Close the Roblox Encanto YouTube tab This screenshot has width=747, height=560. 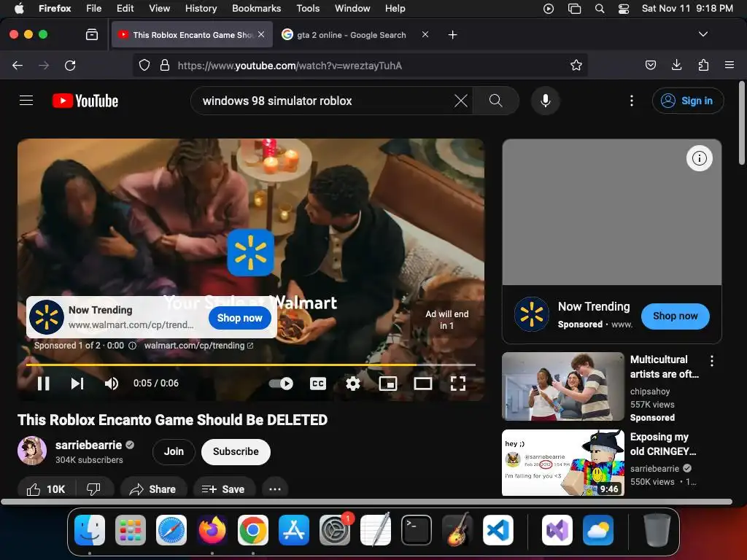(x=261, y=34)
